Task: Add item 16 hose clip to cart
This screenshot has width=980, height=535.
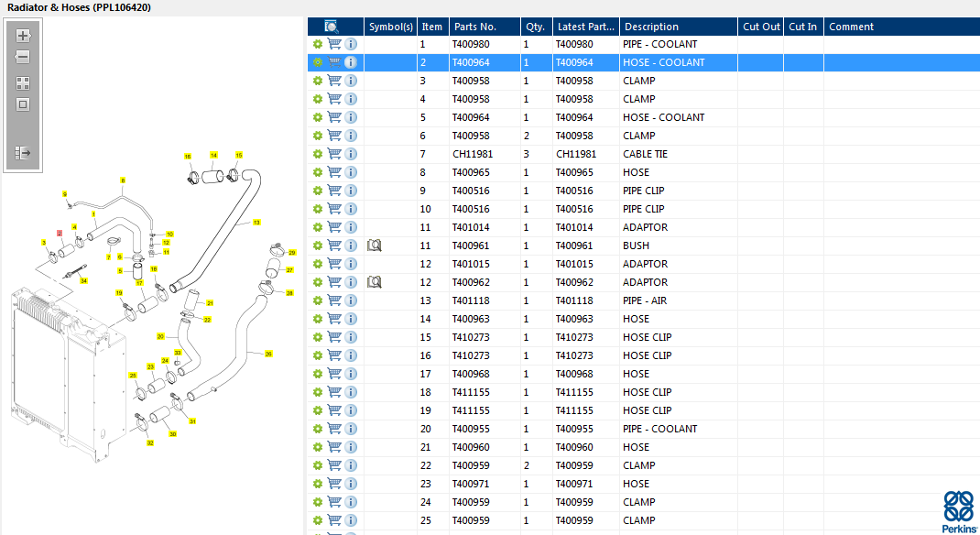Action: click(334, 355)
